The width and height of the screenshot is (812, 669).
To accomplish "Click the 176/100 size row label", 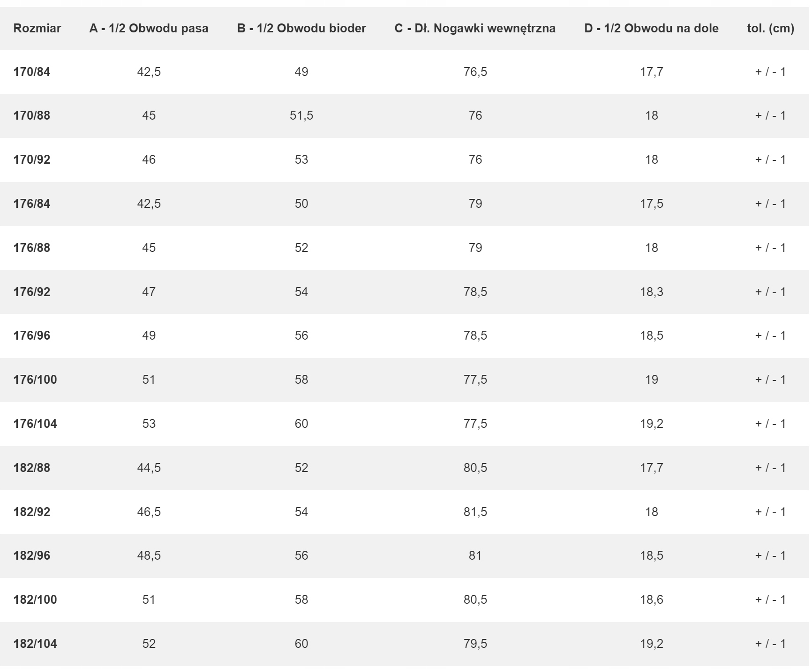I will click(x=35, y=380).
